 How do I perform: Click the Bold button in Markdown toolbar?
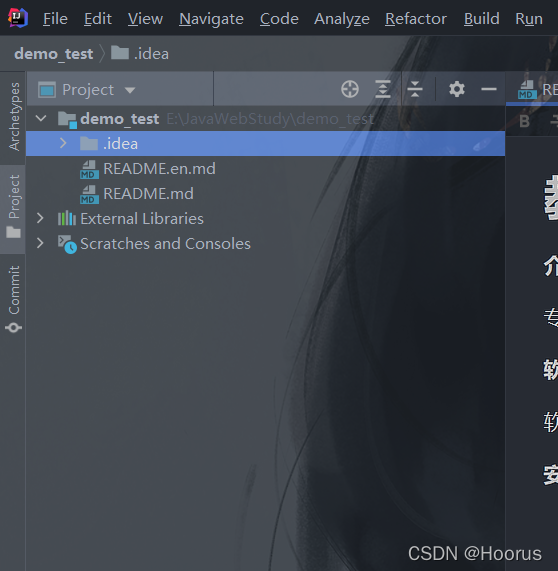click(524, 121)
